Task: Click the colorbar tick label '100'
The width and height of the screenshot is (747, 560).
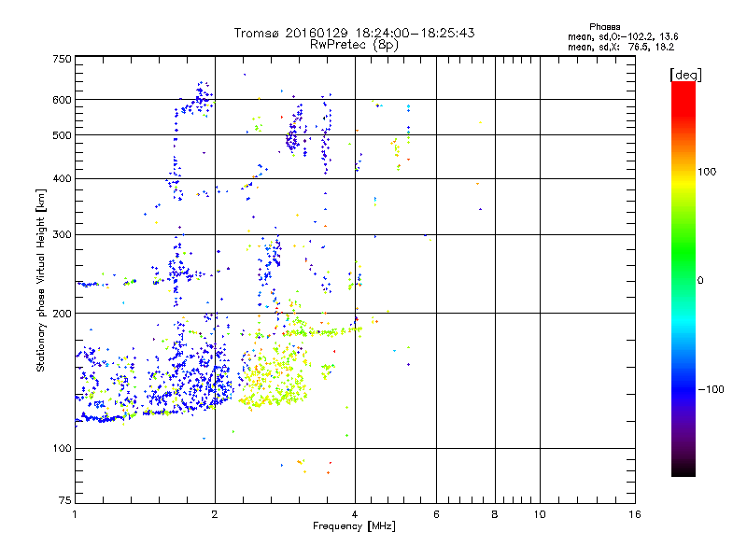Action: (707, 172)
